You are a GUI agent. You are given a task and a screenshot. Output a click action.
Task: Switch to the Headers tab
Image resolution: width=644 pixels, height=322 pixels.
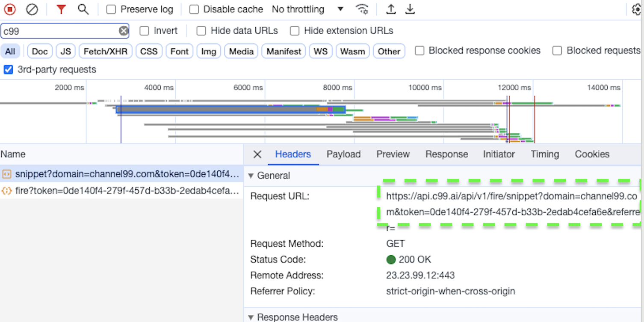coord(293,154)
